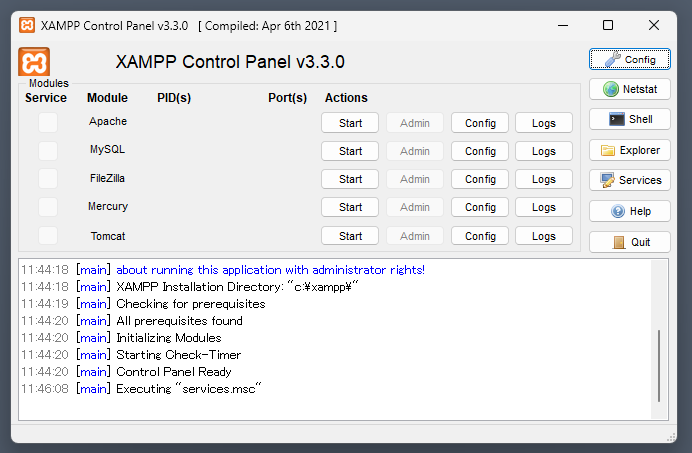Image resolution: width=692 pixels, height=453 pixels.
Task: Click the Port(s) column header
Action: click(287, 98)
